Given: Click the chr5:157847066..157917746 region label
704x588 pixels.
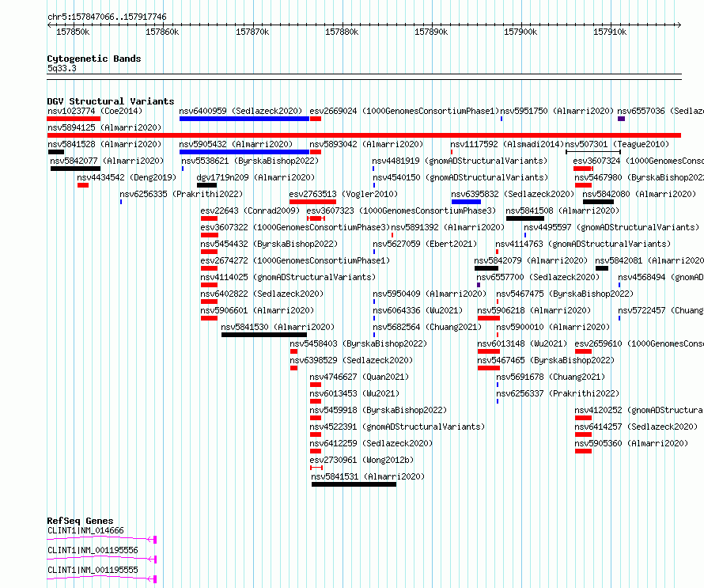Looking at the screenshot, I should 107,17.
